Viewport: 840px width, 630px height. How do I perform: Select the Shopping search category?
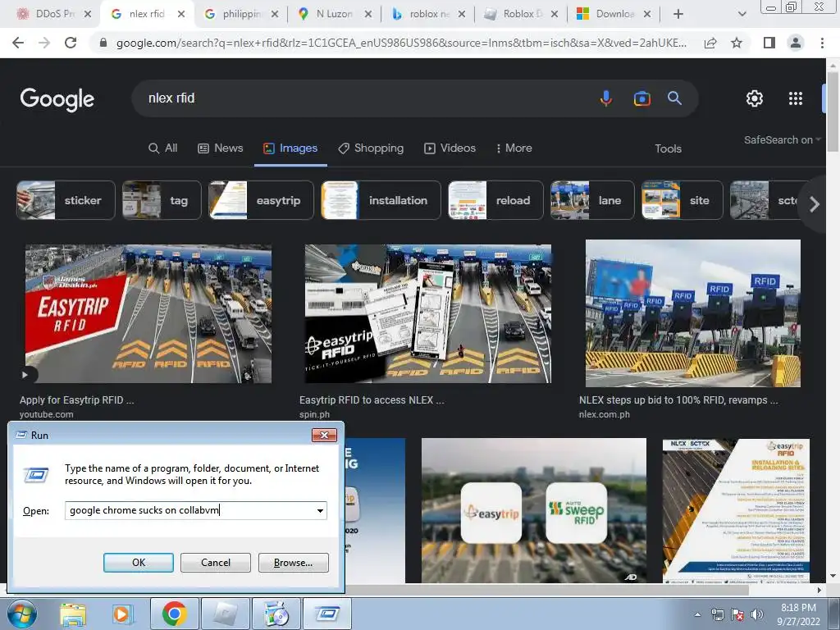click(x=371, y=148)
